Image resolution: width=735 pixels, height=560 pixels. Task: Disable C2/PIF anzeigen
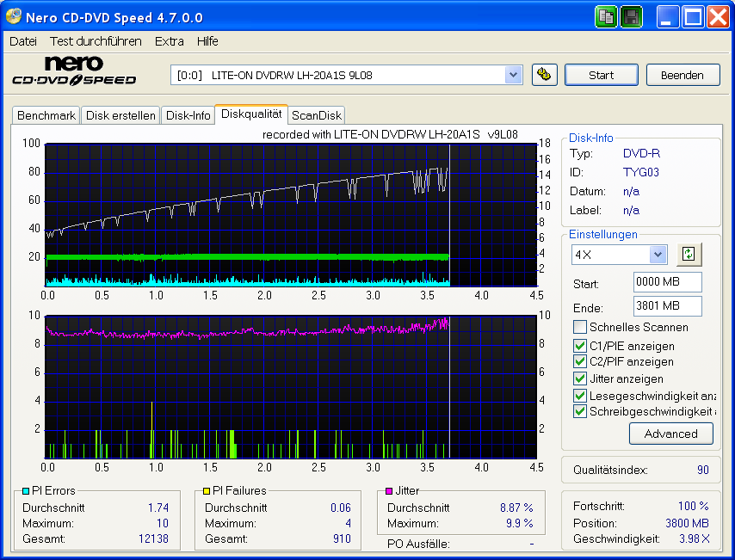[580, 361]
